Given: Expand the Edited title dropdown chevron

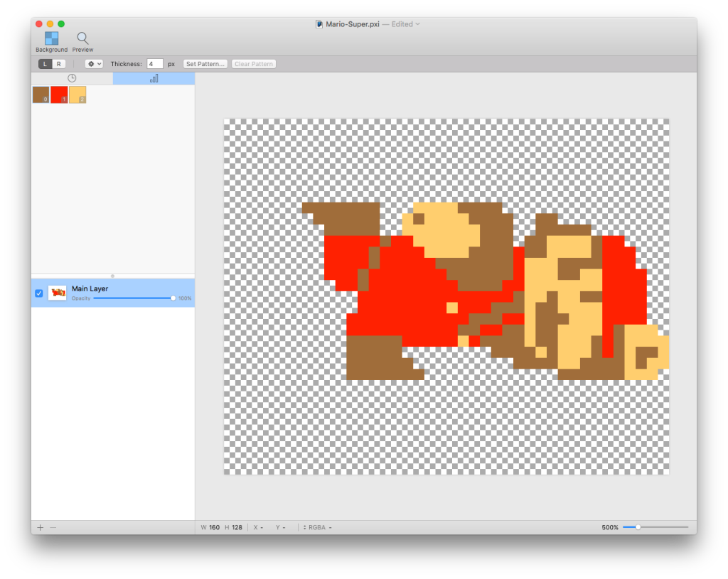Looking at the screenshot, I should tap(418, 24).
